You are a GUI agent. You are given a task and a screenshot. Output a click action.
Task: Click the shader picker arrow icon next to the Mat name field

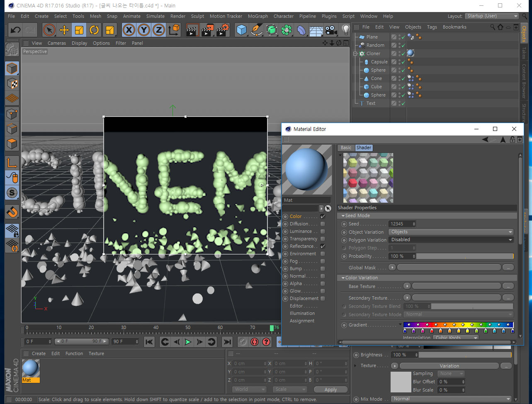(x=328, y=208)
